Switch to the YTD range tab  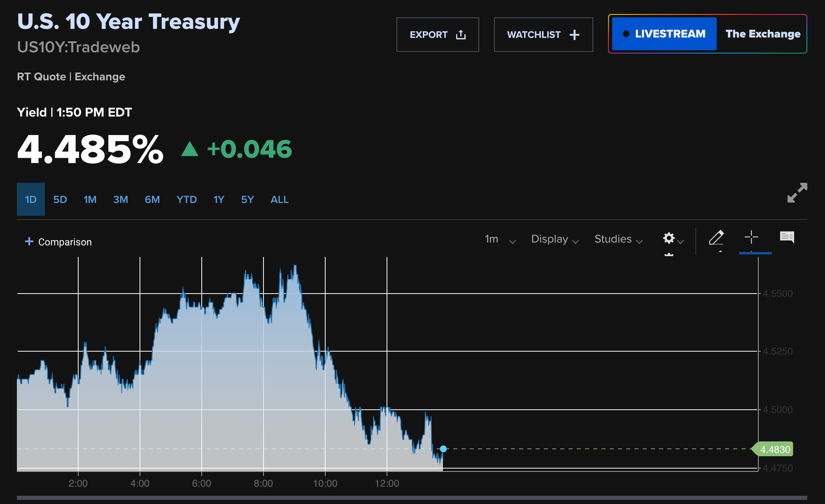point(186,200)
